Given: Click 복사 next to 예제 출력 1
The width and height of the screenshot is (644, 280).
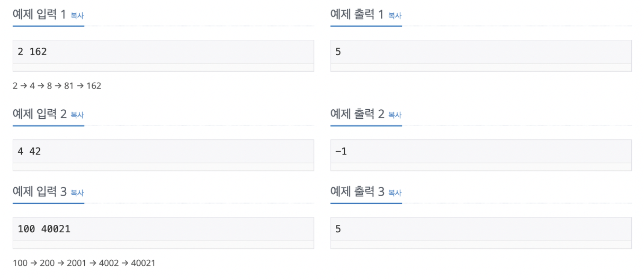Looking at the screenshot, I should tap(395, 16).
